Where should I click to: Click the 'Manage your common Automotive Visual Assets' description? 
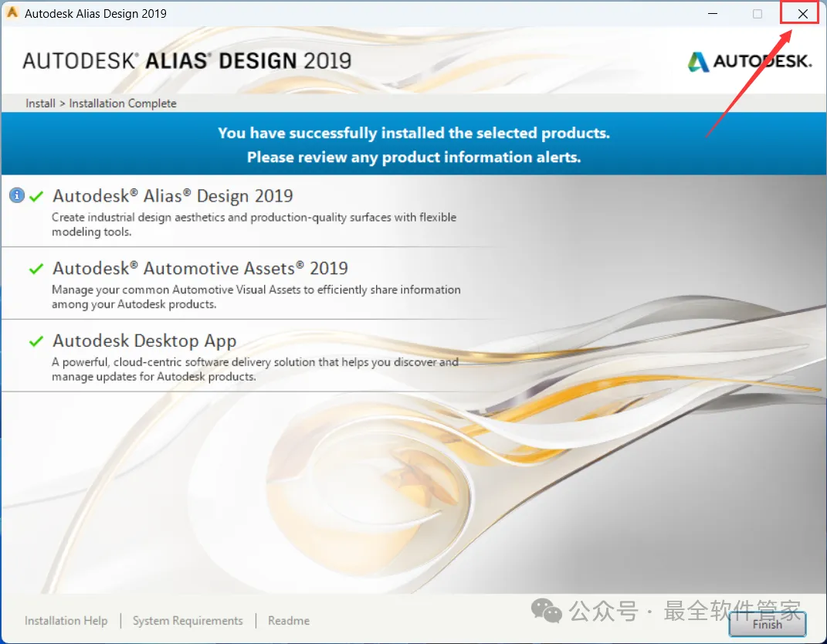(256, 297)
